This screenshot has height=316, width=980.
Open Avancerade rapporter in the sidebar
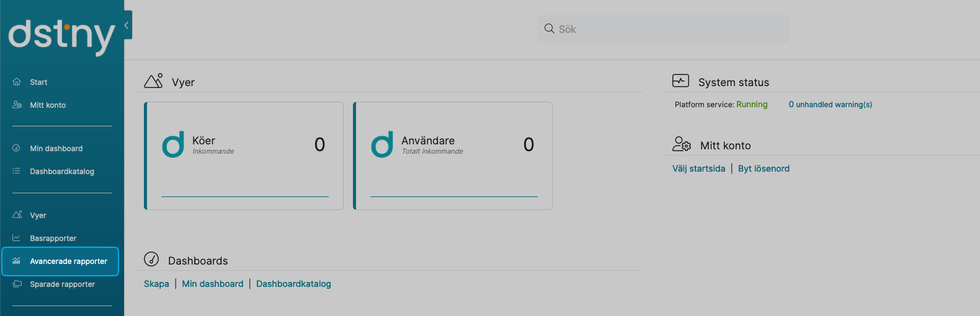click(68, 261)
